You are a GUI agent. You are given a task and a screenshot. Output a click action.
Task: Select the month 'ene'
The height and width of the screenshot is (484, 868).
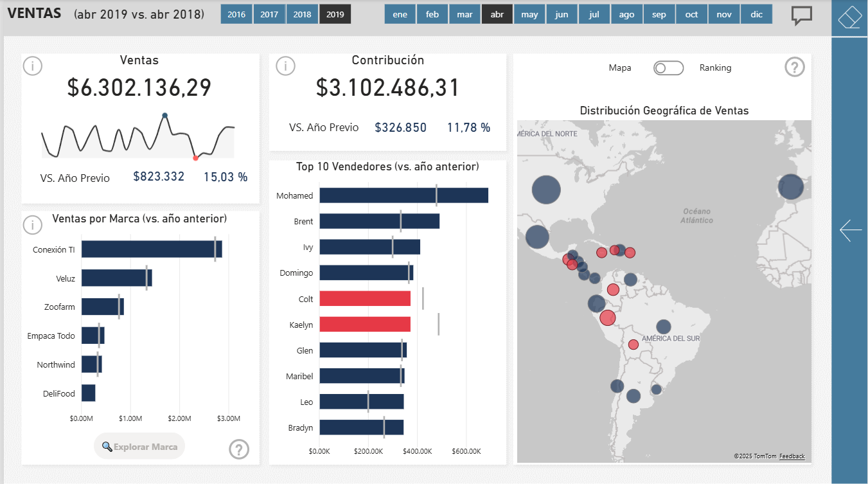(400, 13)
